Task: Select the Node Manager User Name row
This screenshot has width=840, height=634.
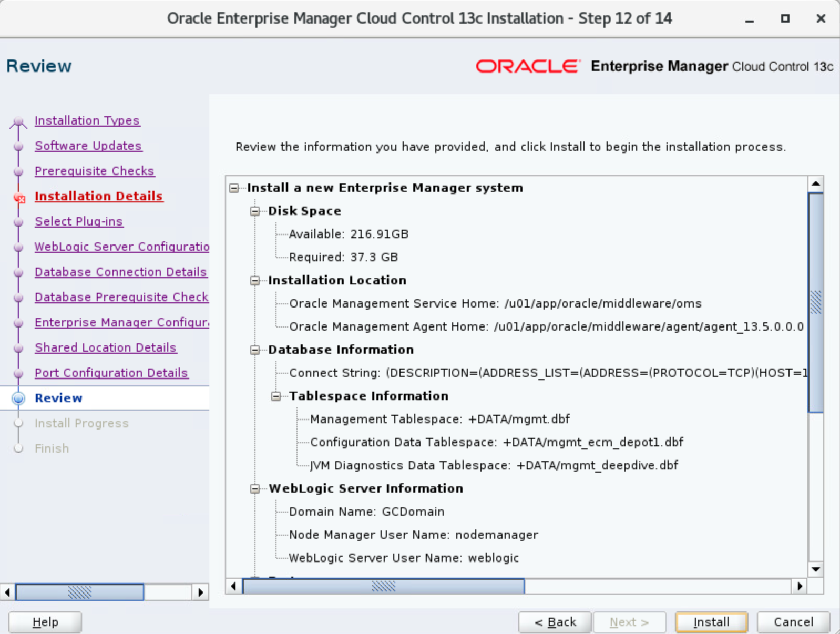Action: point(414,535)
